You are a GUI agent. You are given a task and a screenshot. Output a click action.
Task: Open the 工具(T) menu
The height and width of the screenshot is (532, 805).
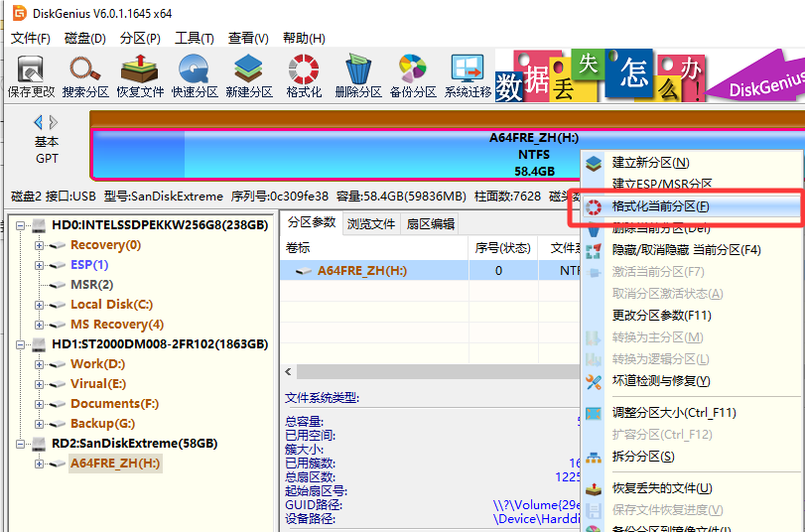click(195, 38)
